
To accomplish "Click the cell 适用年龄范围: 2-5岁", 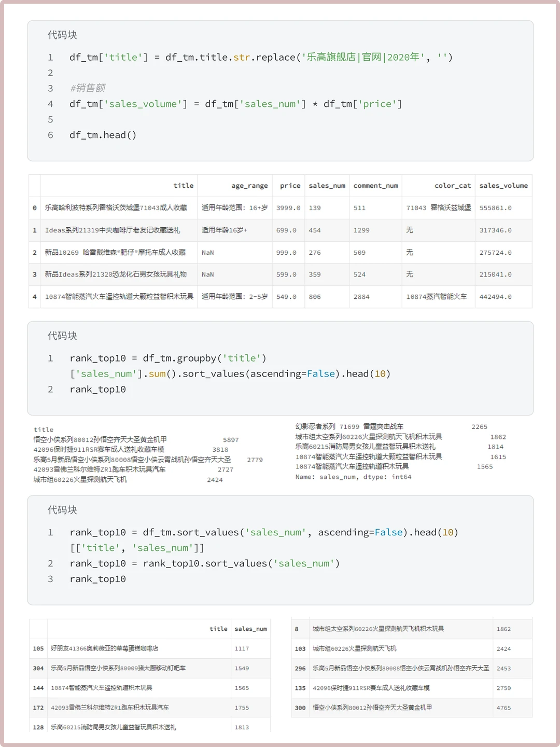I will (234, 296).
